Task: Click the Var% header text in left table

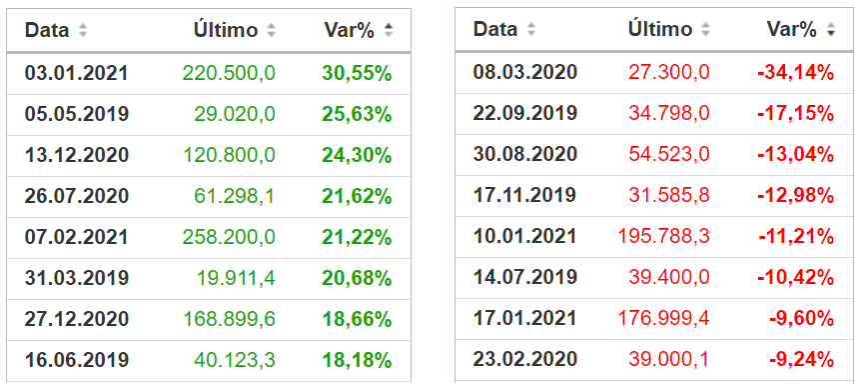Action: pyautogui.click(x=350, y=30)
